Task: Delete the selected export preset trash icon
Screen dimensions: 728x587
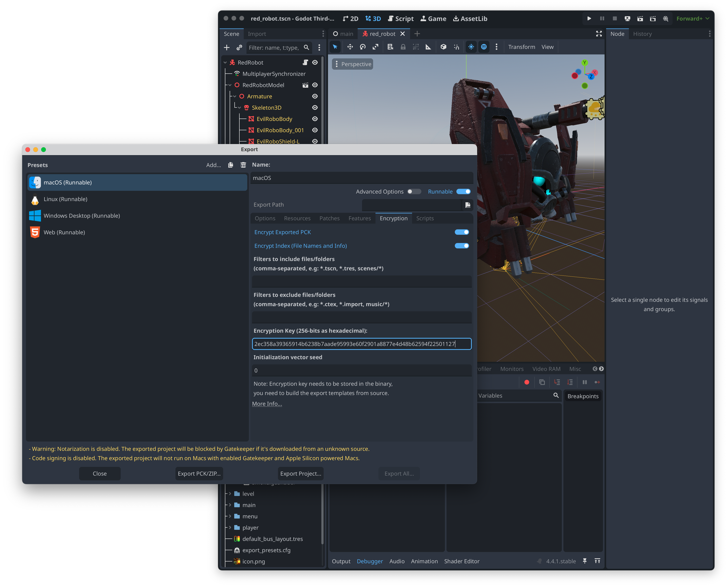Action: [243, 165]
